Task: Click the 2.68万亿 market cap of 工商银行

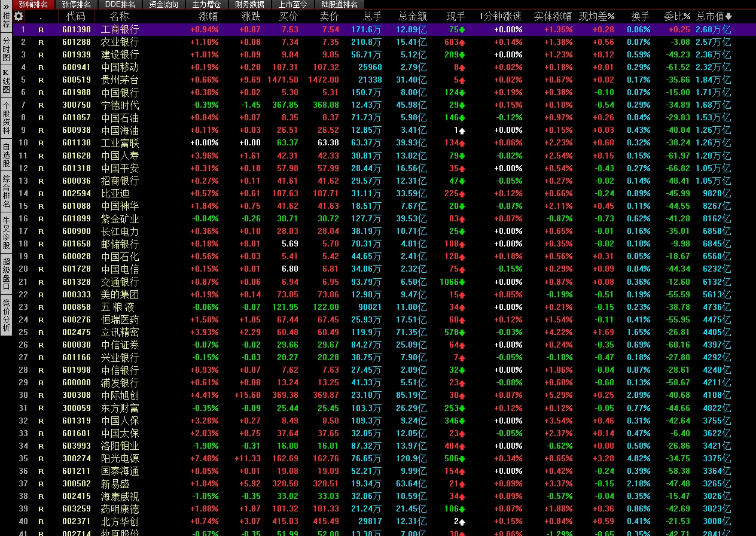Action: point(713,29)
